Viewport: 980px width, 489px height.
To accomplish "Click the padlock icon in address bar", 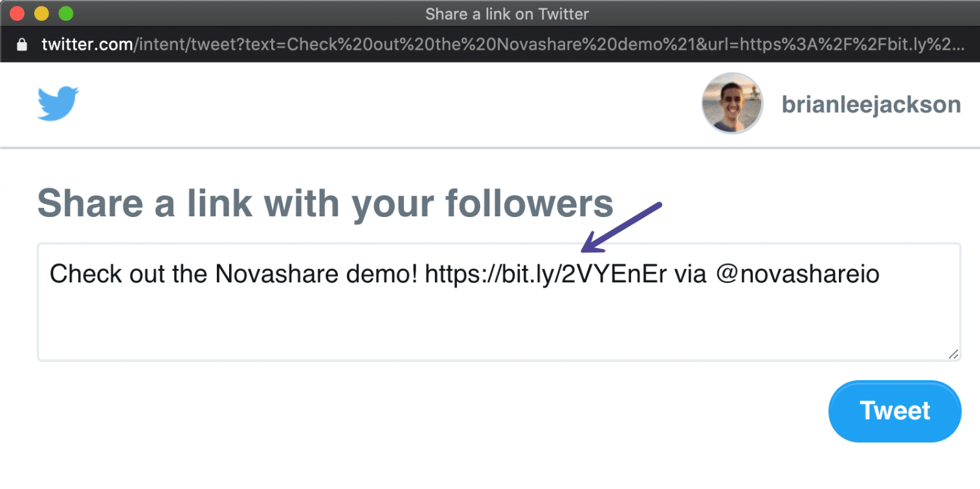I will coord(21,45).
